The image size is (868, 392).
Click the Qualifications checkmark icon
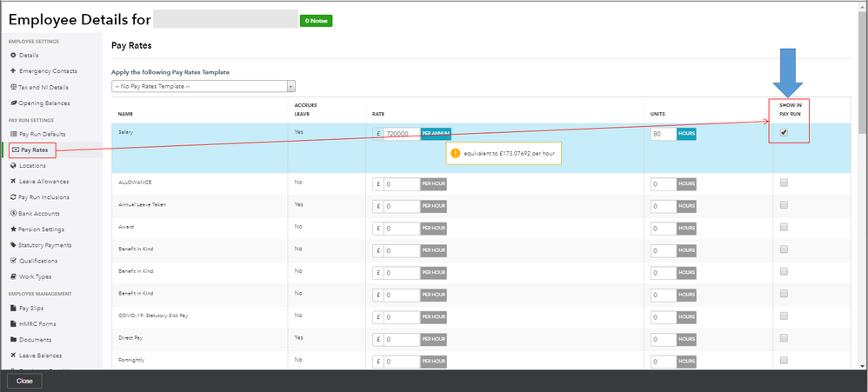pyautogui.click(x=14, y=261)
